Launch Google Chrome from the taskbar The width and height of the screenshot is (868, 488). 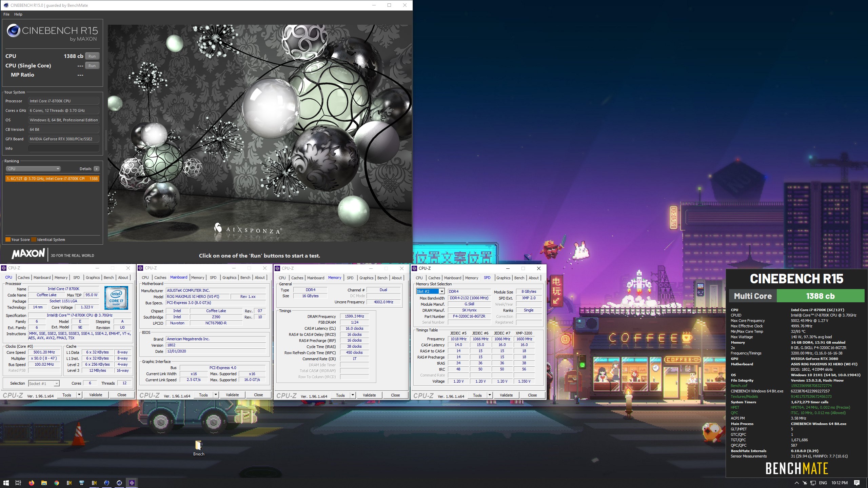56,483
